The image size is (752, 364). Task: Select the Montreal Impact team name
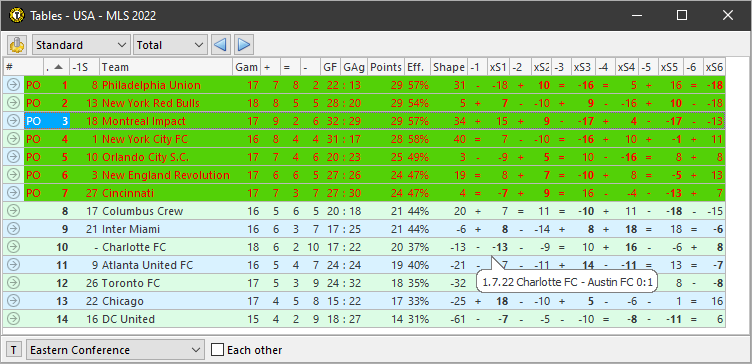coord(143,121)
